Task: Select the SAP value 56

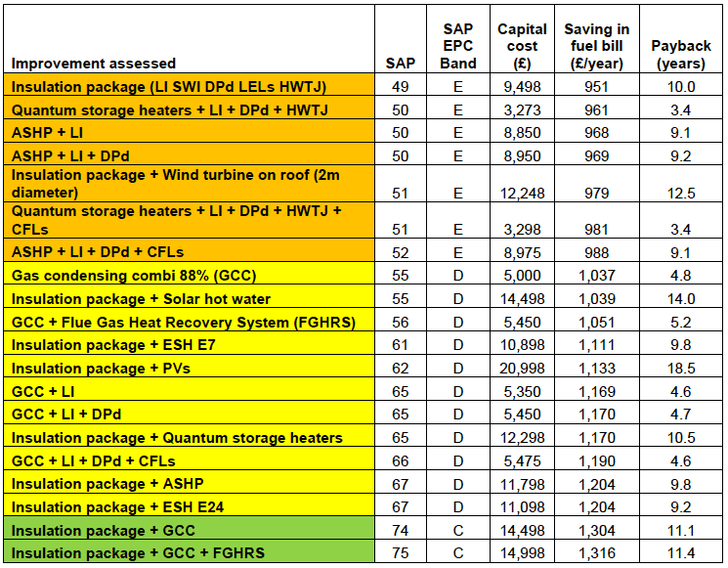Action: tap(401, 323)
